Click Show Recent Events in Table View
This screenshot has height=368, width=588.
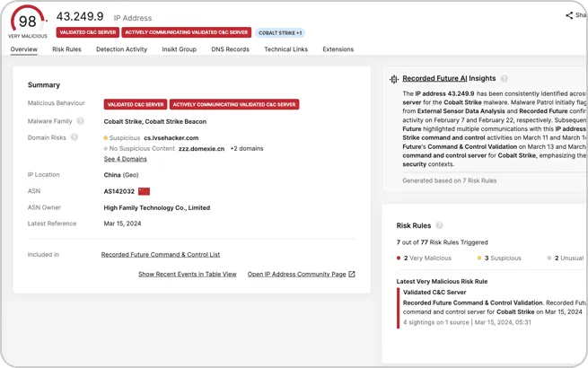[x=188, y=275]
